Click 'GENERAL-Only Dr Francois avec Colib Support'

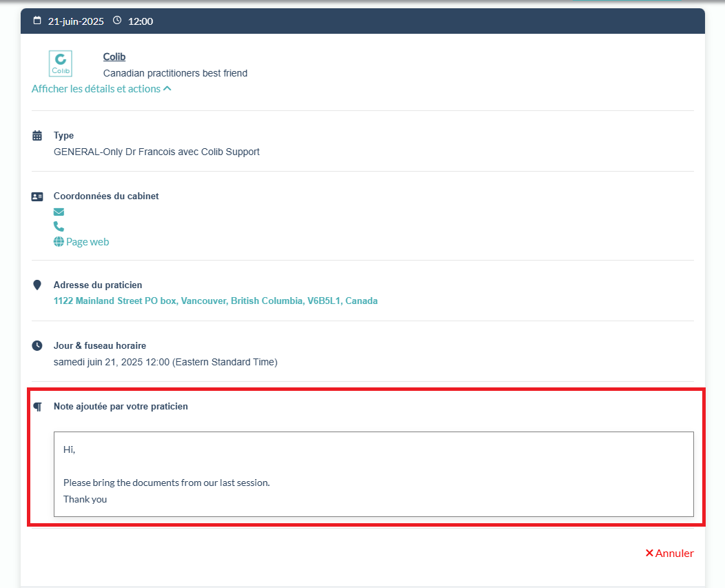pos(156,152)
